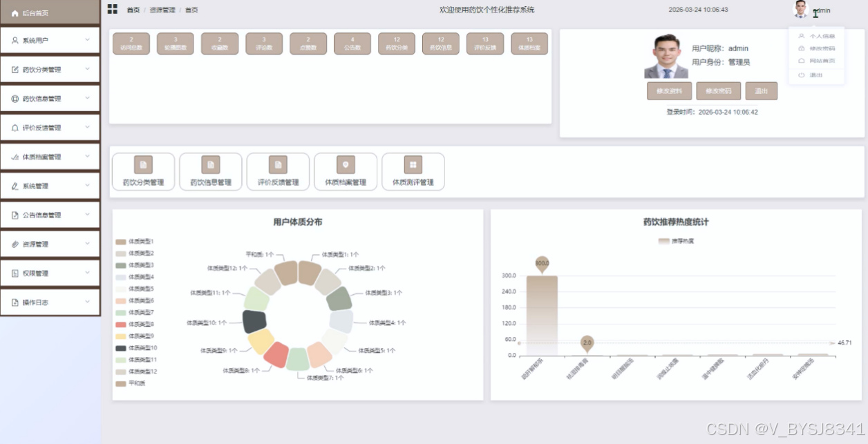Click the house icon beside 网站首页

(801, 61)
